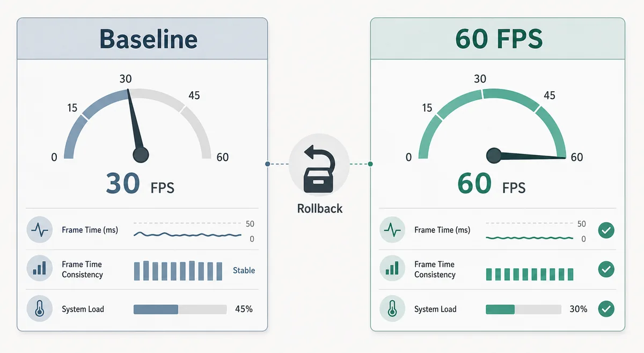Viewport: 644px width, 353px height.
Task: Click Baseline Frame Time Consistency bar-chart icon
Action: (39, 269)
